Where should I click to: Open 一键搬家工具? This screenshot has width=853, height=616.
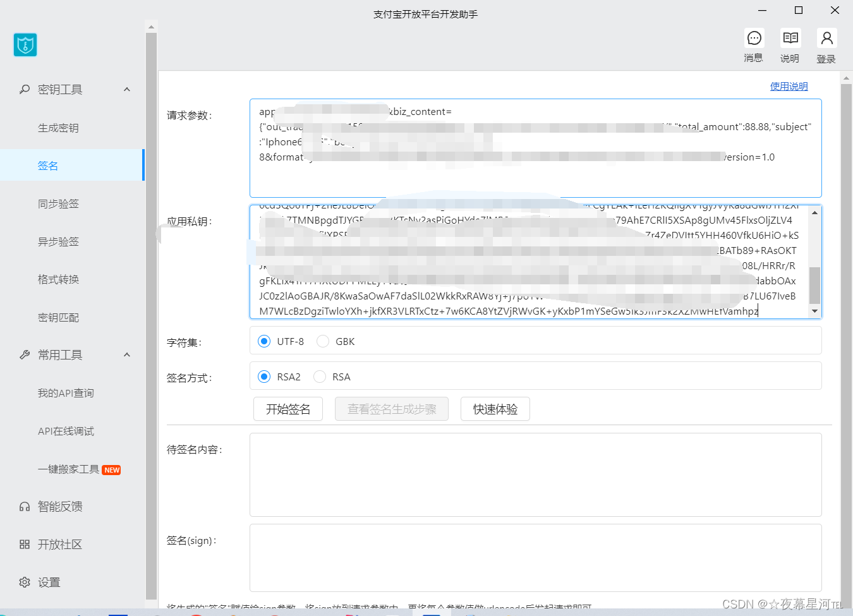pyautogui.click(x=68, y=469)
